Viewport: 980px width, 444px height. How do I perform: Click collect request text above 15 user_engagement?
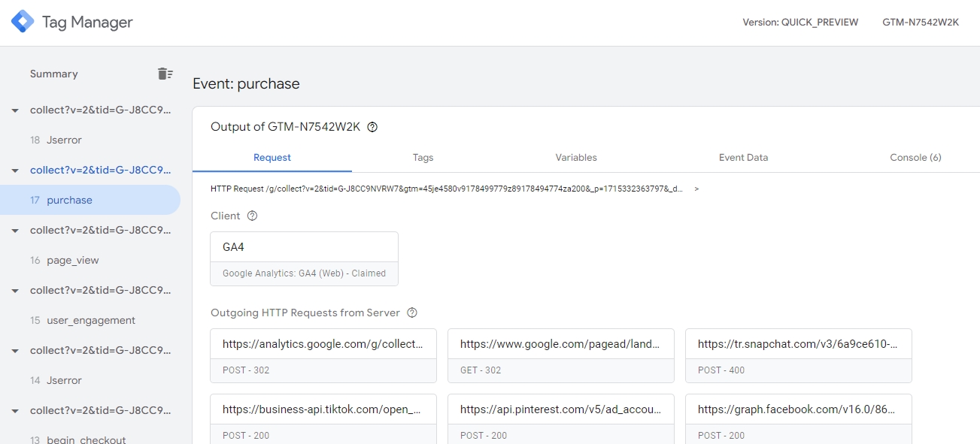tap(101, 290)
